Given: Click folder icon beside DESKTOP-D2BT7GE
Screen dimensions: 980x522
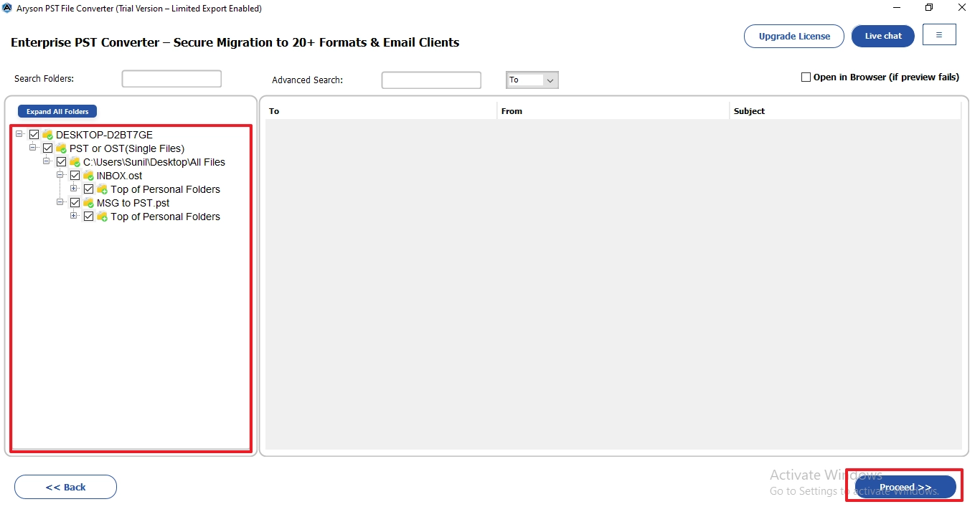Looking at the screenshot, I should point(48,135).
